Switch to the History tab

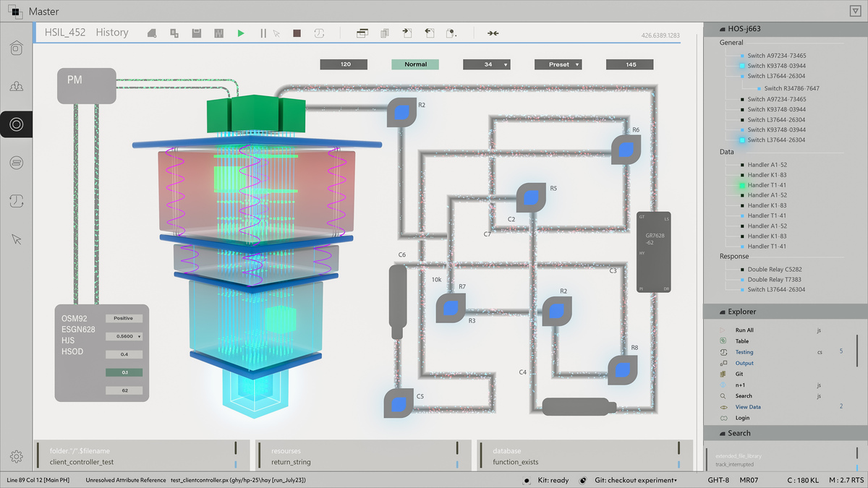pyautogui.click(x=112, y=33)
